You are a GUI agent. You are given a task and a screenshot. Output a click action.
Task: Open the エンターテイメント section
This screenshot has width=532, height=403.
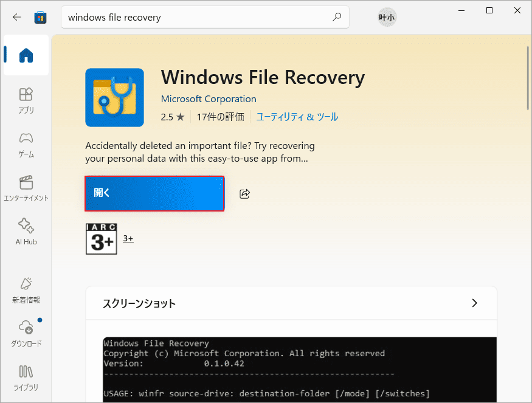click(26, 188)
